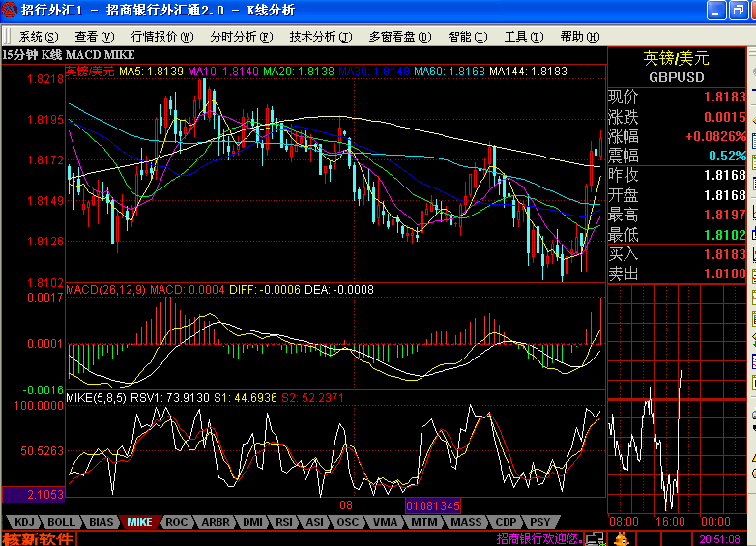
Task: Open the 智能(I) menu
Action: coord(468,37)
